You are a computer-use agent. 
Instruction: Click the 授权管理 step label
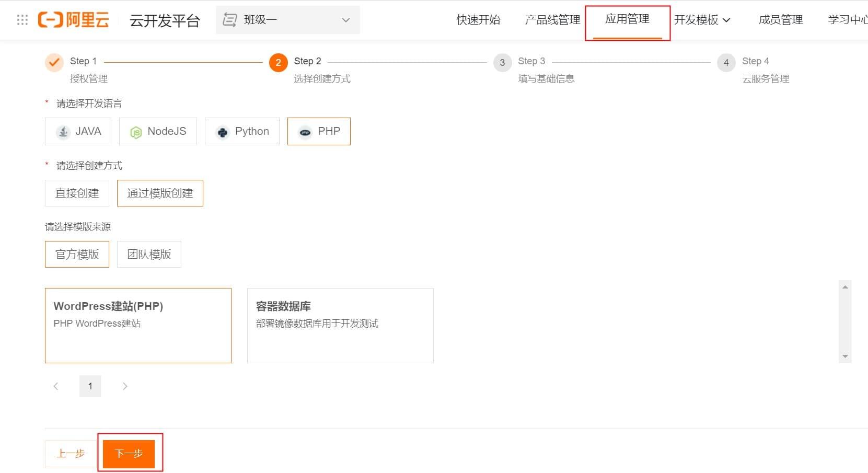(x=89, y=79)
